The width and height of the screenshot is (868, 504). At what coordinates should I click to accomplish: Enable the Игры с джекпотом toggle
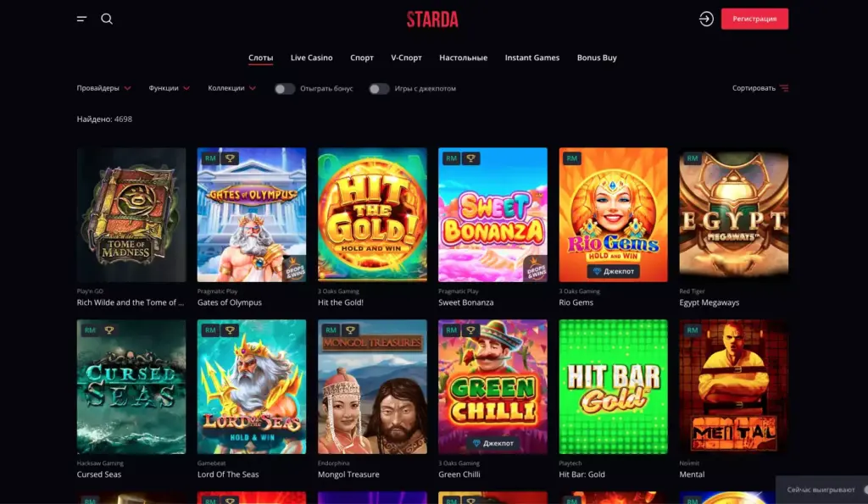coord(379,89)
